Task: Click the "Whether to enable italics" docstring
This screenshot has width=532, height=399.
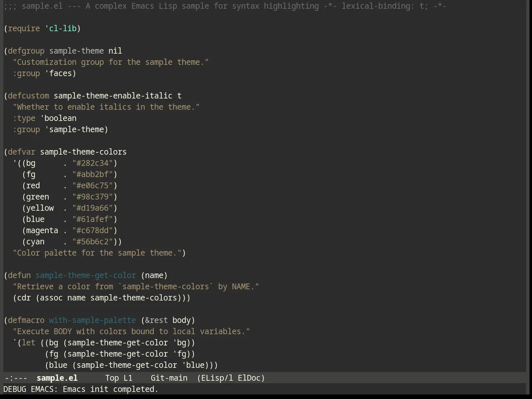Action: pos(106,107)
